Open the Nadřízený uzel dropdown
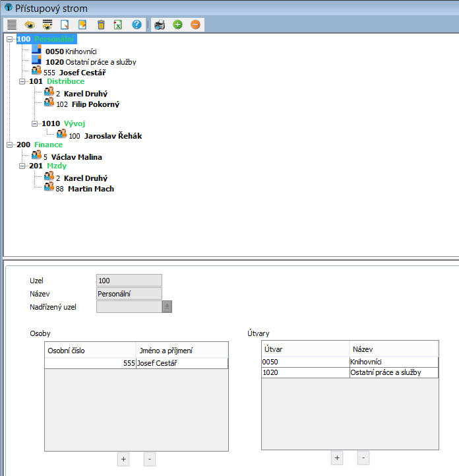459x476 pixels. pyautogui.click(x=167, y=306)
